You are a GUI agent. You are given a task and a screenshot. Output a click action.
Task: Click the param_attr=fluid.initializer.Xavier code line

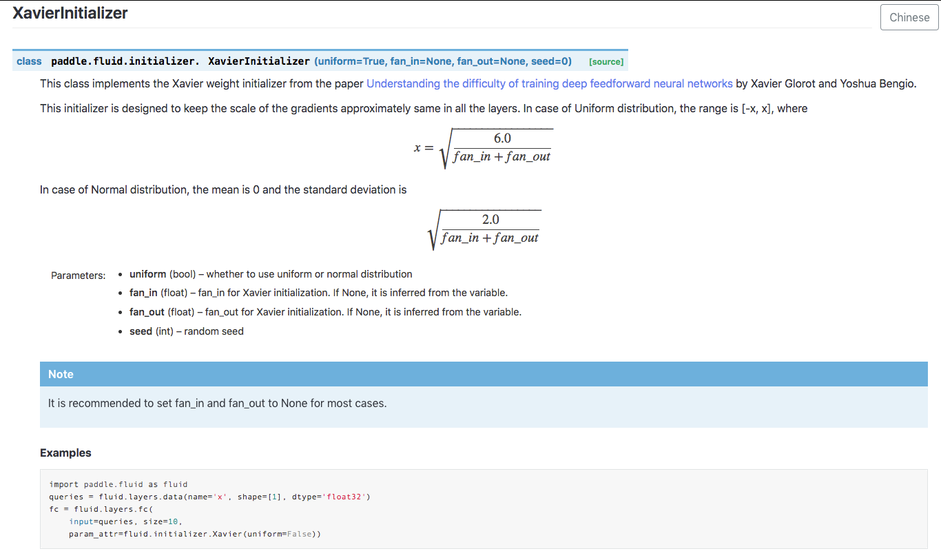coord(195,534)
